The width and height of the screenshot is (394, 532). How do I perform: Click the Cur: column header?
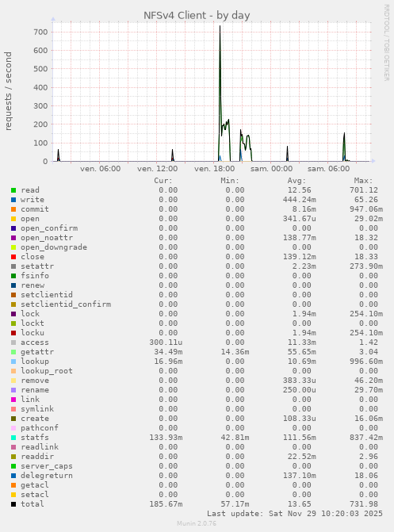click(163, 181)
